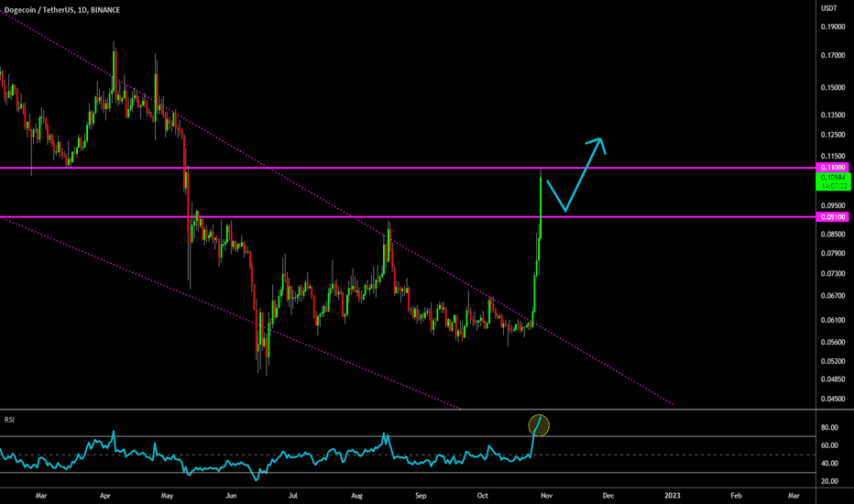Click the 0.07300 price axis value

click(833, 273)
